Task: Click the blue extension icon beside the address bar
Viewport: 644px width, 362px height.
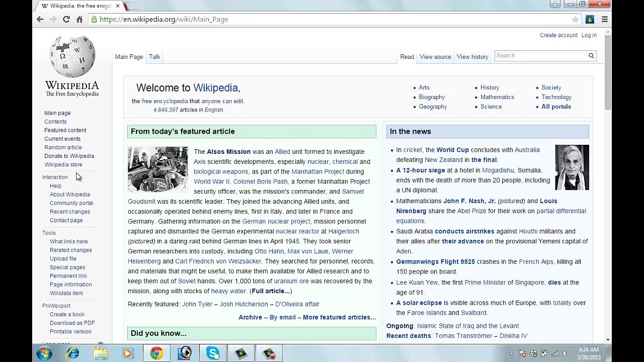Action: click(x=590, y=19)
